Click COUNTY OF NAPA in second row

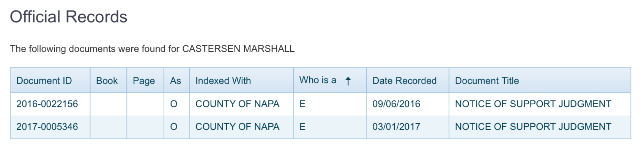tap(237, 127)
